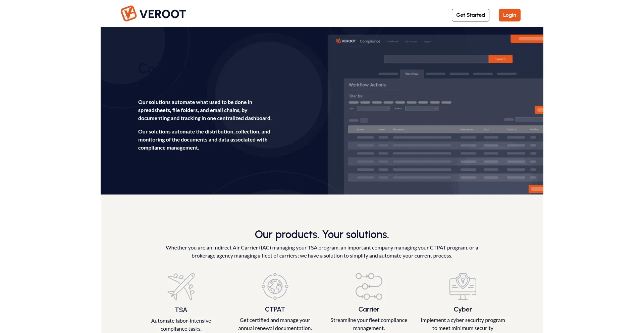Click the paragraph starting 'Our solutions automate what used'
The image size is (644, 333).
coord(205,110)
